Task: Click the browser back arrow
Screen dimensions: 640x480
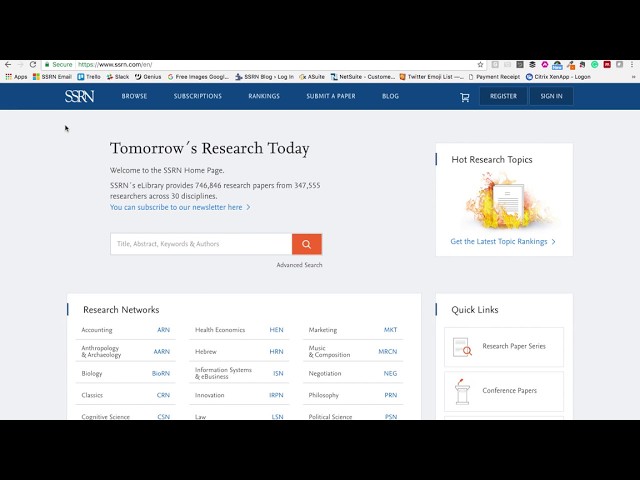Action: [8, 64]
